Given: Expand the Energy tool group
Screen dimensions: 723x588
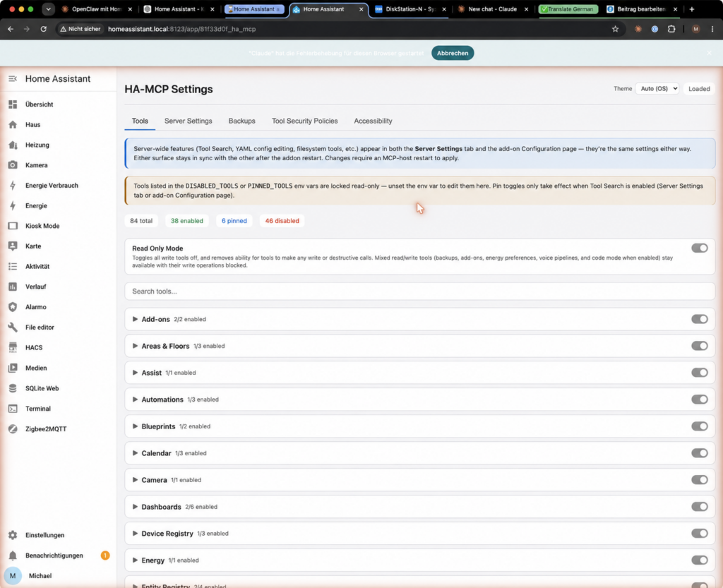Looking at the screenshot, I should click(x=135, y=560).
